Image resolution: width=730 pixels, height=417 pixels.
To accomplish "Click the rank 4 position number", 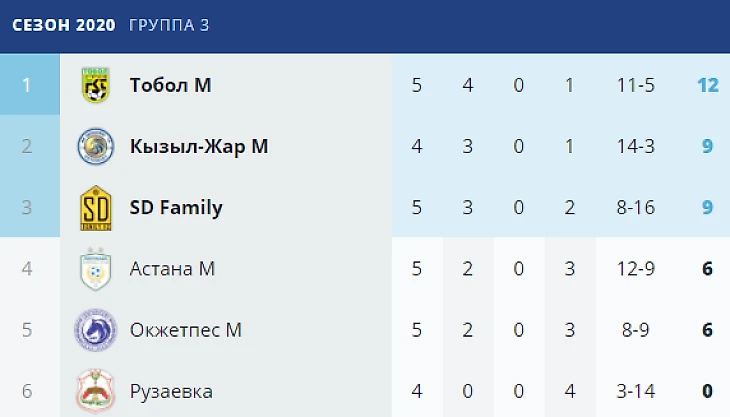I will (x=27, y=269).
